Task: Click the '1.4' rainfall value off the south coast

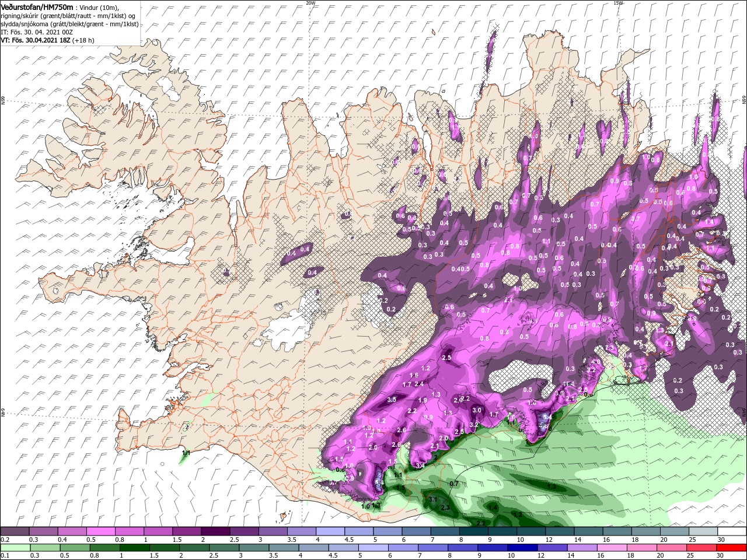Action: [x=493, y=508]
